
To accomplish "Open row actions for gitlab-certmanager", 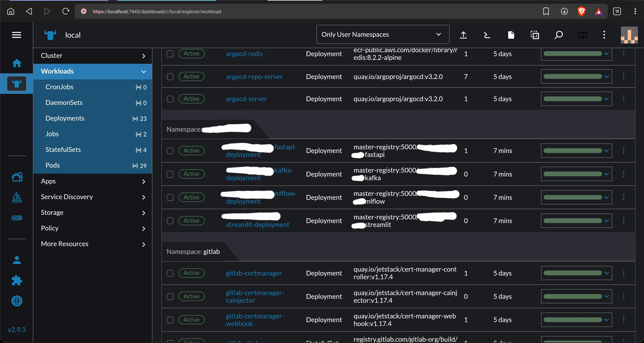I will 624,273.
